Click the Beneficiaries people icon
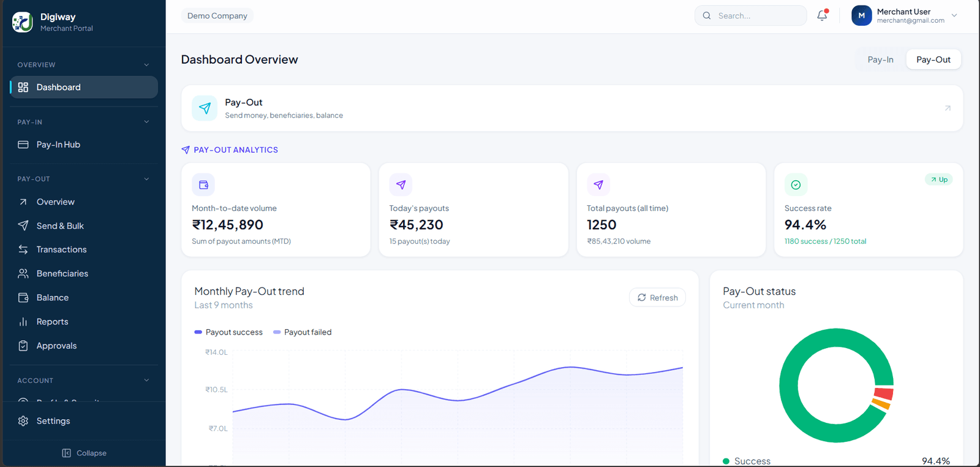 (23, 273)
